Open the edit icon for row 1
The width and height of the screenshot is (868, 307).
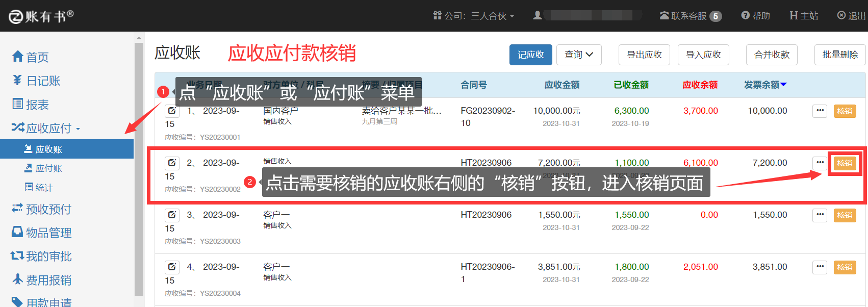pos(172,111)
